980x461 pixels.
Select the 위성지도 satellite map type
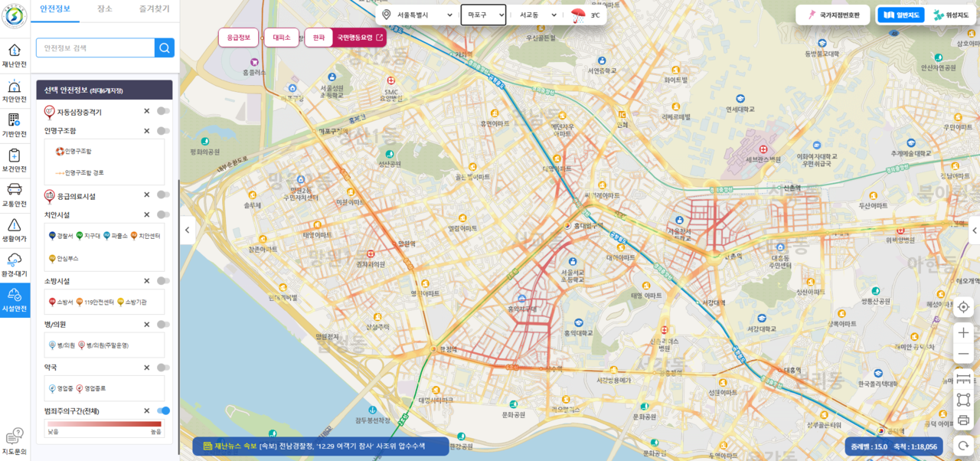point(950,15)
